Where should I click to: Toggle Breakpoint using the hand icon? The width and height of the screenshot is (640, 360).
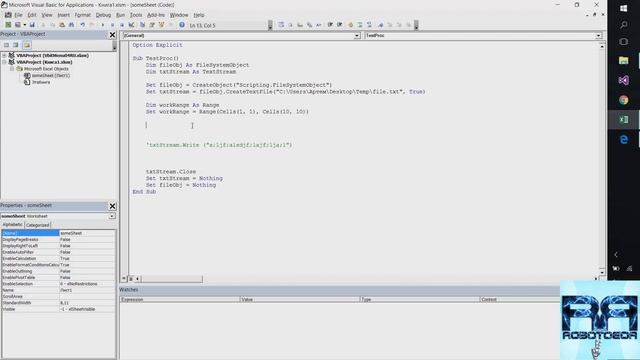click(350, 25)
